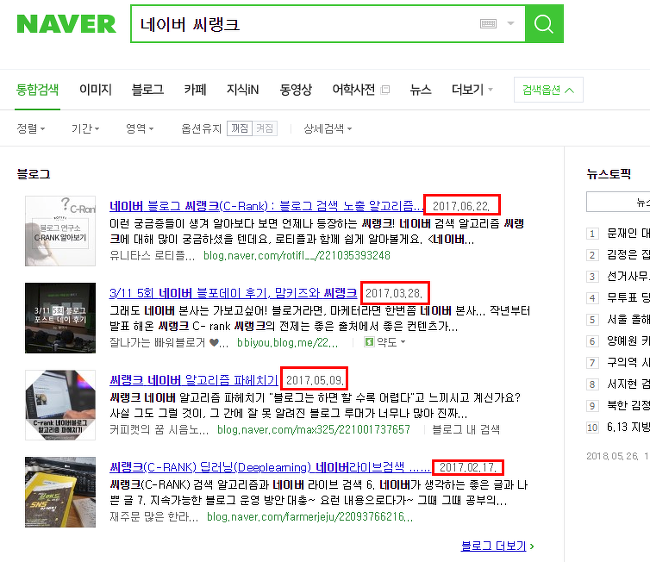Click the 뉴스토픽 heading
Image resolution: width=650 pixels, height=562 pixels.
tap(609, 174)
